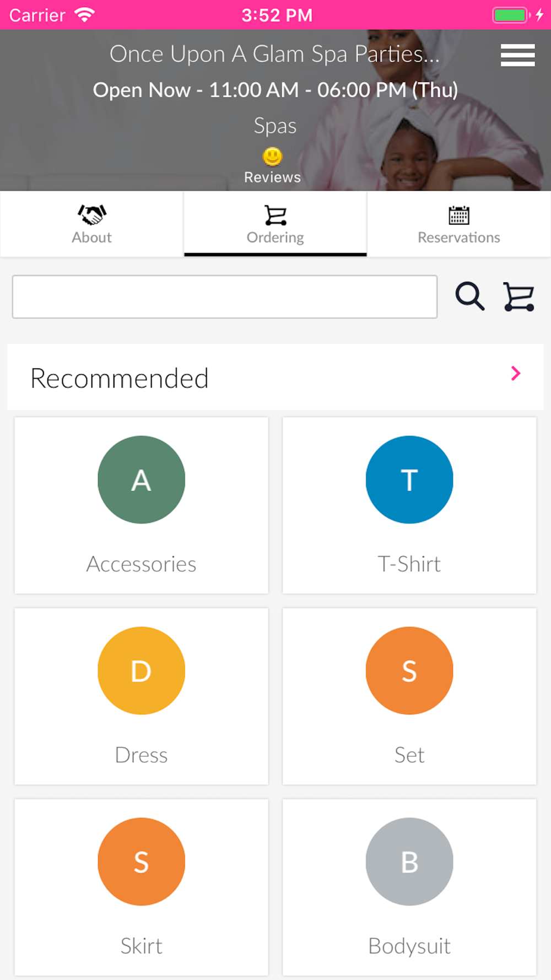Select the gray Bodysuit circle icon
The width and height of the screenshot is (551, 980).
pos(409,861)
